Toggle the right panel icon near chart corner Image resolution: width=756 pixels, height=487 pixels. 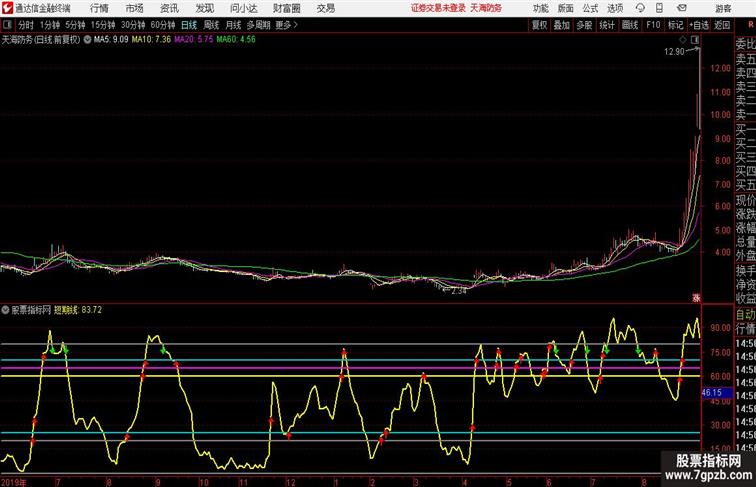[695, 40]
